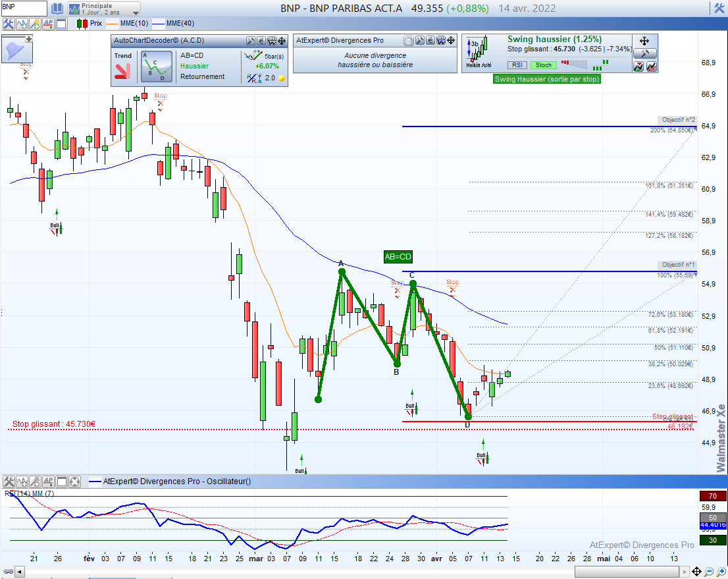Image resolution: width=728 pixels, height=579 pixels.
Task: Select the MME(40) blue line legend
Action: pyautogui.click(x=173, y=24)
